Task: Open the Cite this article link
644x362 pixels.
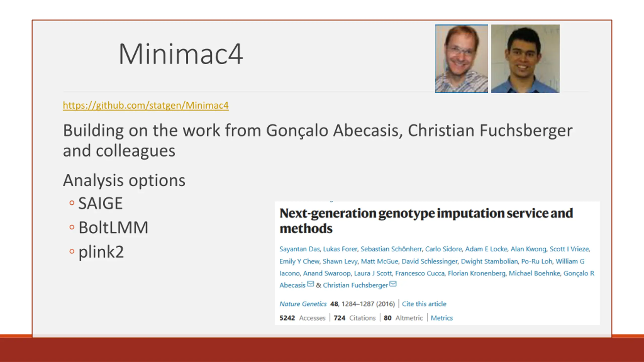Action: pos(424,304)
